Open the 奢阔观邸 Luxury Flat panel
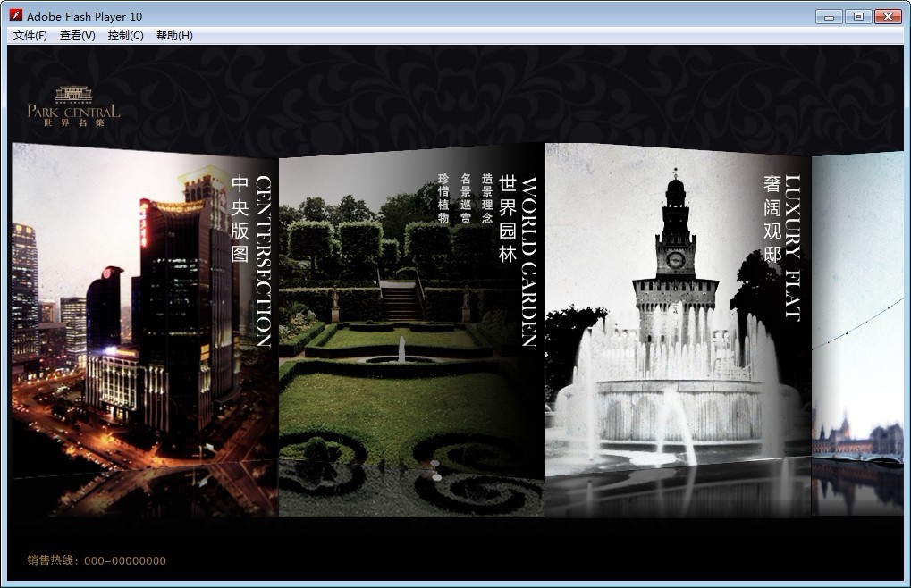This screenshot has width=911, height=588. [678, 330]
